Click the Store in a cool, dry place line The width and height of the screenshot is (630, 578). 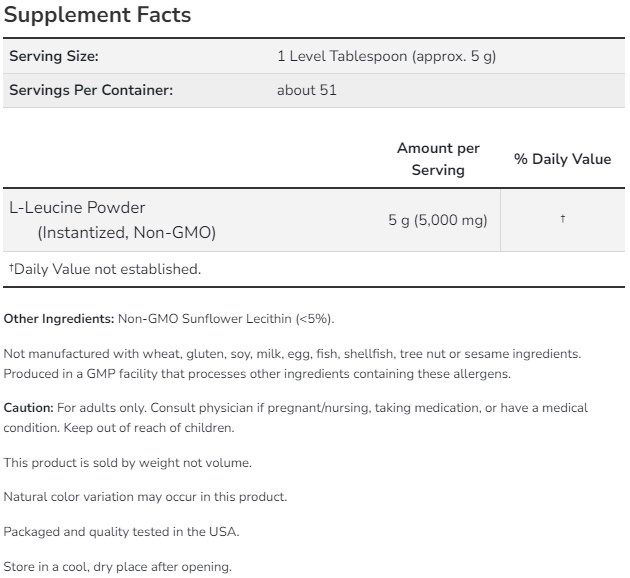pos(117,567)
